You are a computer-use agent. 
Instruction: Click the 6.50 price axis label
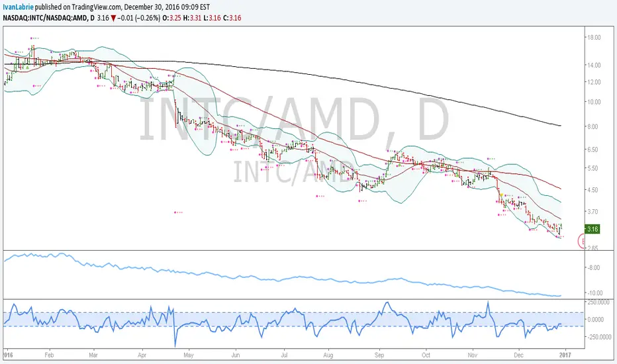click(593, 150)
